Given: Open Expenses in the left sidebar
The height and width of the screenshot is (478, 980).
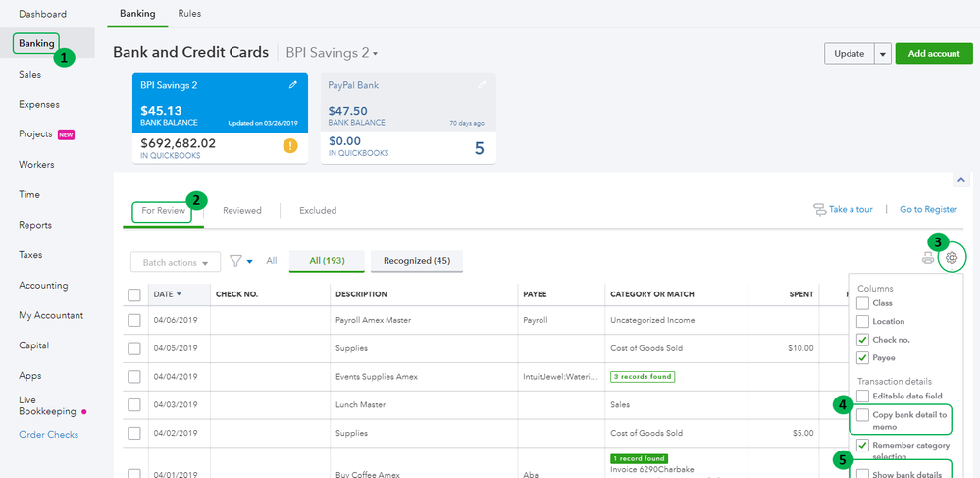Looking at the screenshot, I should tap(39, 104).
